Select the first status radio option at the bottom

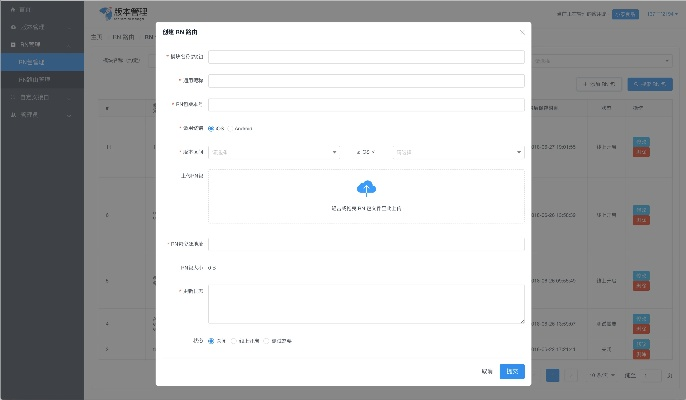click(211, 341)
